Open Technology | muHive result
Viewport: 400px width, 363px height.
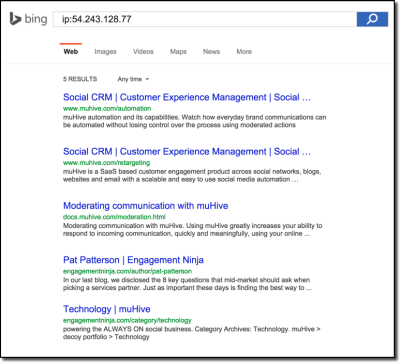[107, 309]
